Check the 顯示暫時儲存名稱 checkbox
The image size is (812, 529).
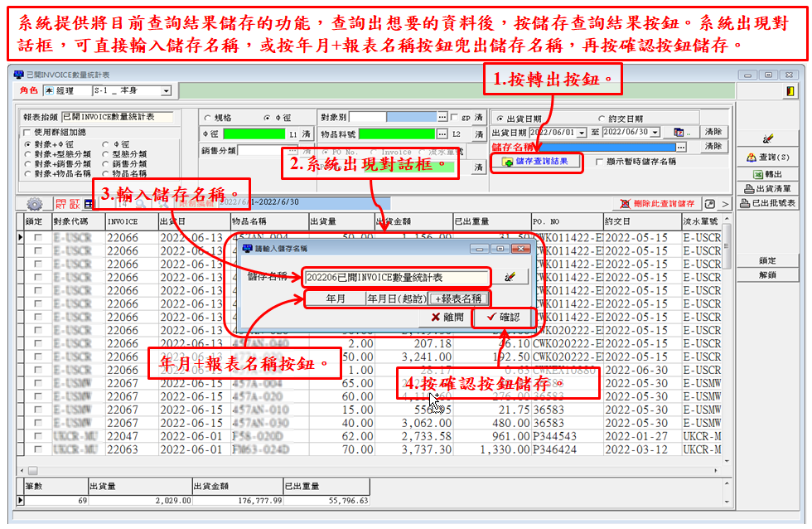point(599,162)
